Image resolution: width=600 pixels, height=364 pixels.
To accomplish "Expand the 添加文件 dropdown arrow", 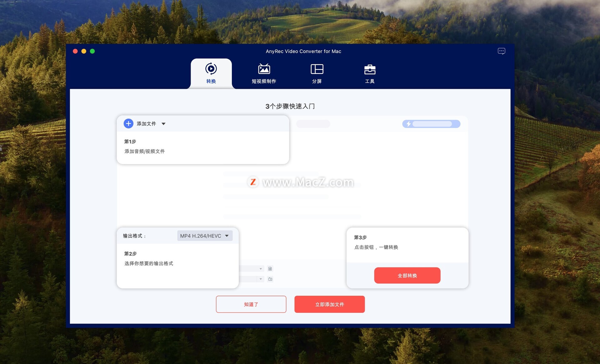I will click(163, 124).
